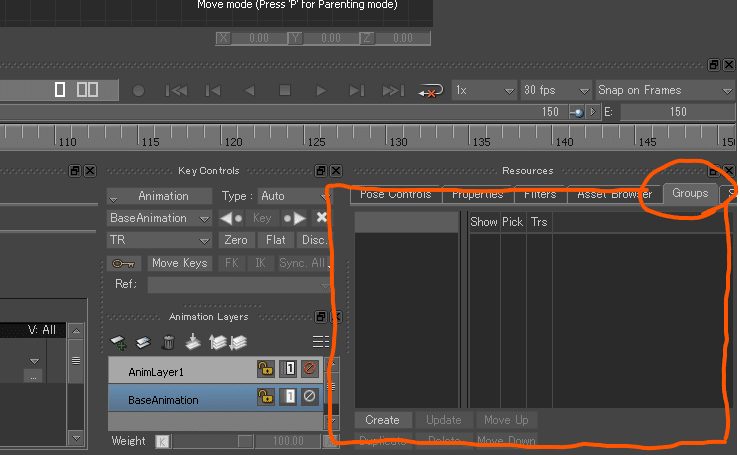This screenshot has width=740, height=455.
Task: Toggle loop playback icon
Action: pos(430,90)
